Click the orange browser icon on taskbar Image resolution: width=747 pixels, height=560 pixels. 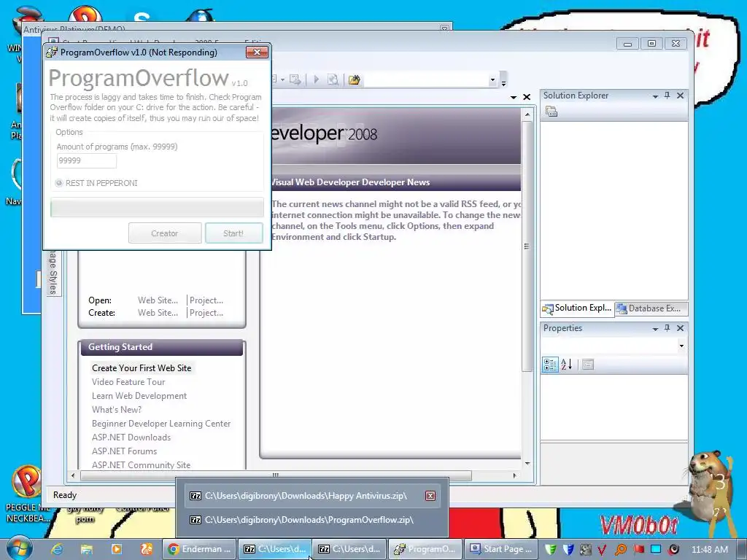[x=146, y=549]
